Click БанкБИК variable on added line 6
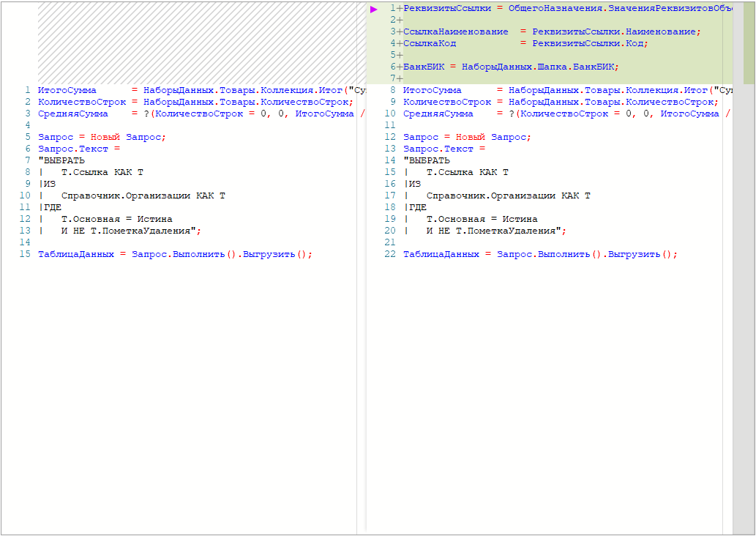Image resolution: width=756 pixels, height=536 pixels. [x=424, y=67]
